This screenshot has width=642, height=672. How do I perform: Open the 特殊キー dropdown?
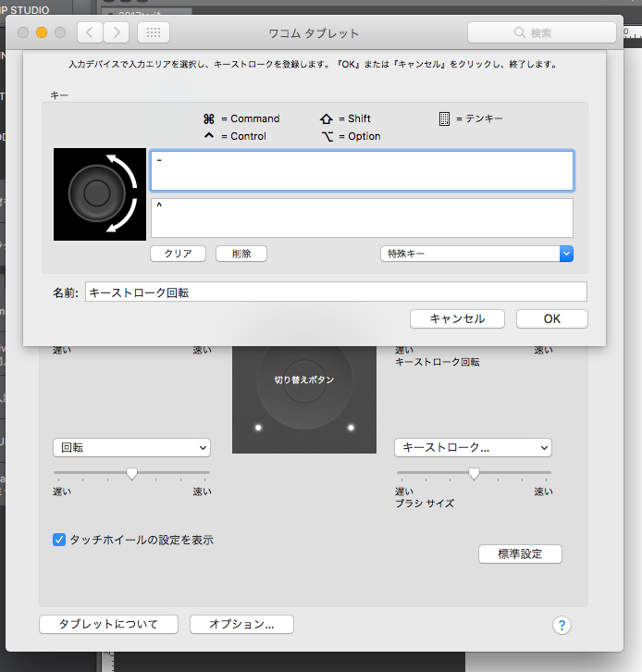tap(476, 253)
